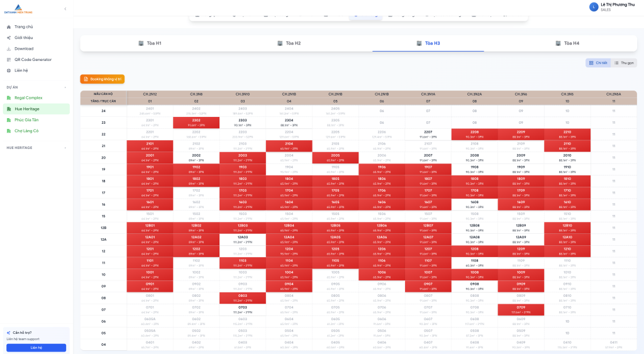Image resolution: width=644 pixels, height=354 pixels.
Task: Collapse the sidebar with the chevron
Action: pyautogui.click(x=65, y=9)
